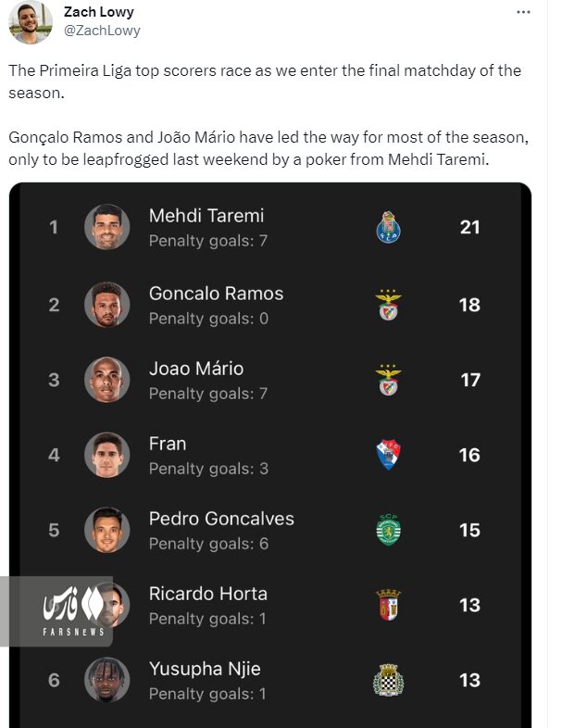Click the Benfica crest beside Joao Mário
This screenshot has height=728, width=562.
[x=388, y=379]
